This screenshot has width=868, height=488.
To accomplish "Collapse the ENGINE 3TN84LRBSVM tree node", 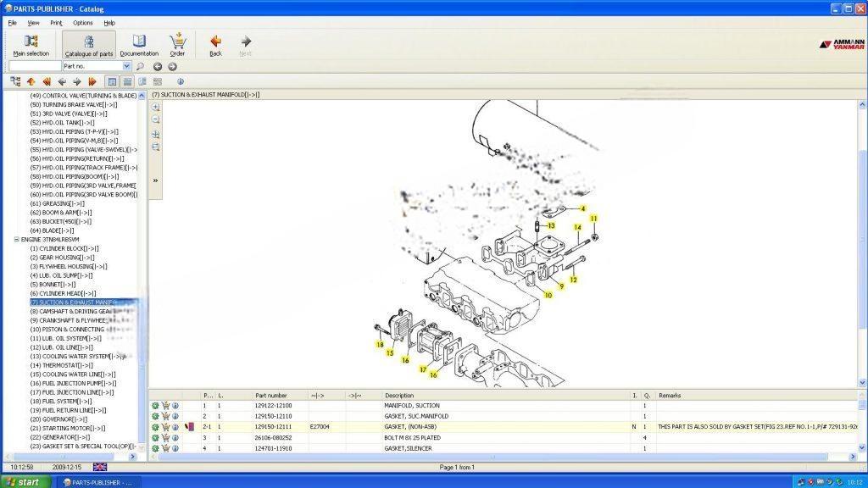I will [17, 240].
